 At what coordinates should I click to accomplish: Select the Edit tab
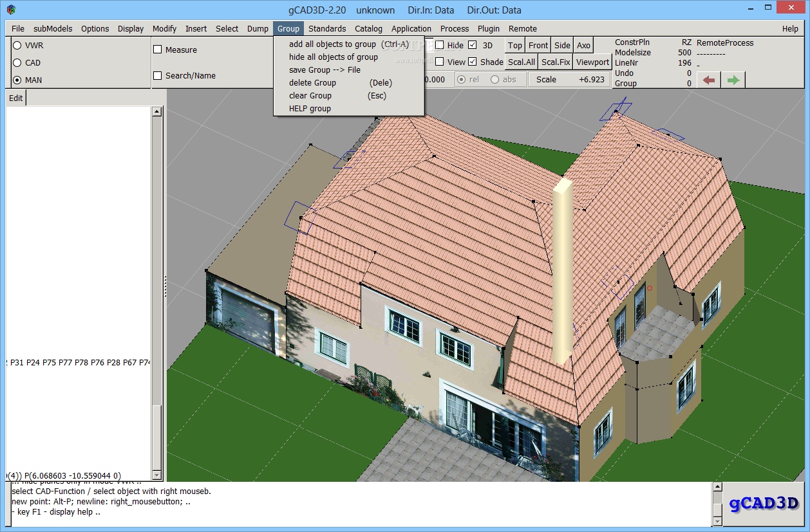[x=16, y=98]
